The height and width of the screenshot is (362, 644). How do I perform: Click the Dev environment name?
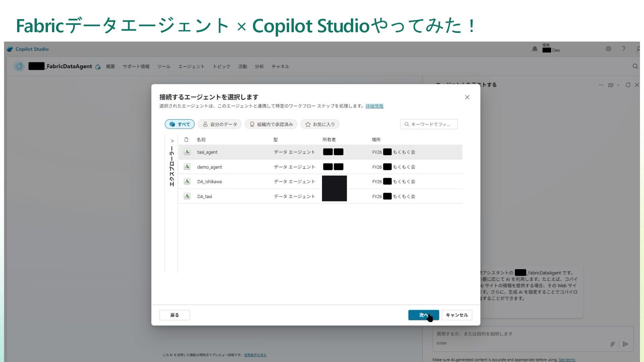tap(556, 50)
